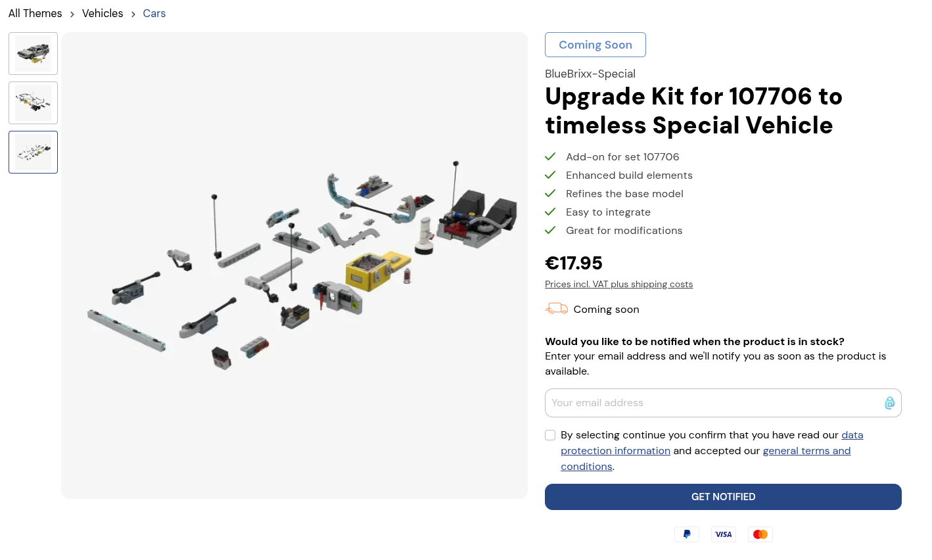Select the first product thumbnail of the car

[x=33, y=53]
